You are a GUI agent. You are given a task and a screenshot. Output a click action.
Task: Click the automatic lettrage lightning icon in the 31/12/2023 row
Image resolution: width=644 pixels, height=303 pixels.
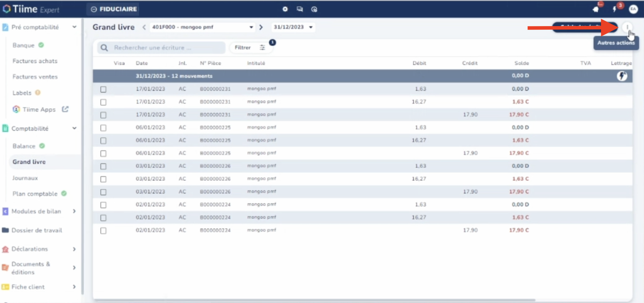click(622, 76)
